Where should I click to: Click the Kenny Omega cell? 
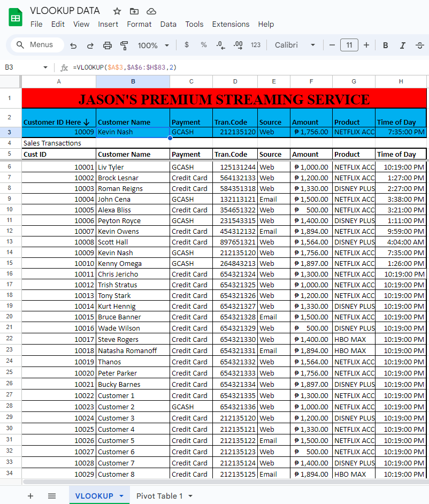point(133,264)
